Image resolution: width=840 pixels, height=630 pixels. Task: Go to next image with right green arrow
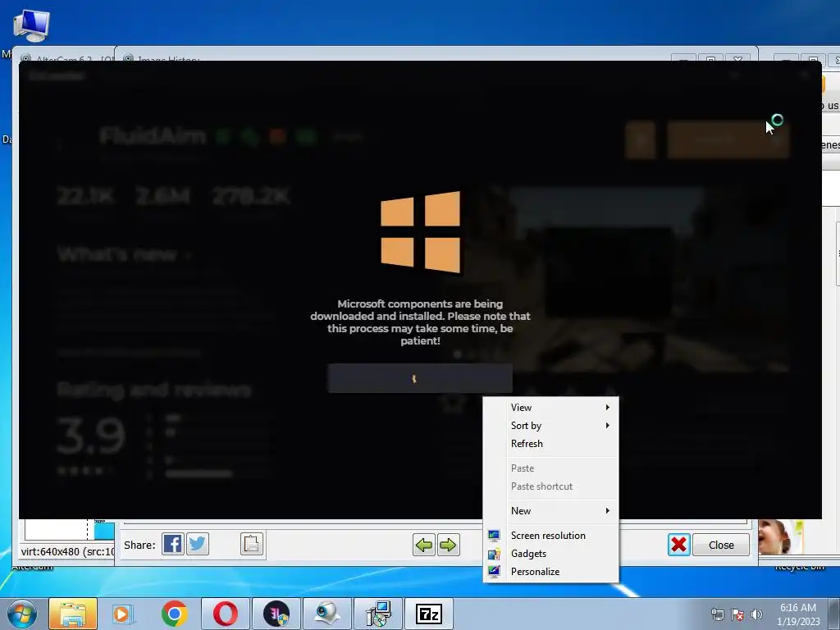tap(449, 546)
